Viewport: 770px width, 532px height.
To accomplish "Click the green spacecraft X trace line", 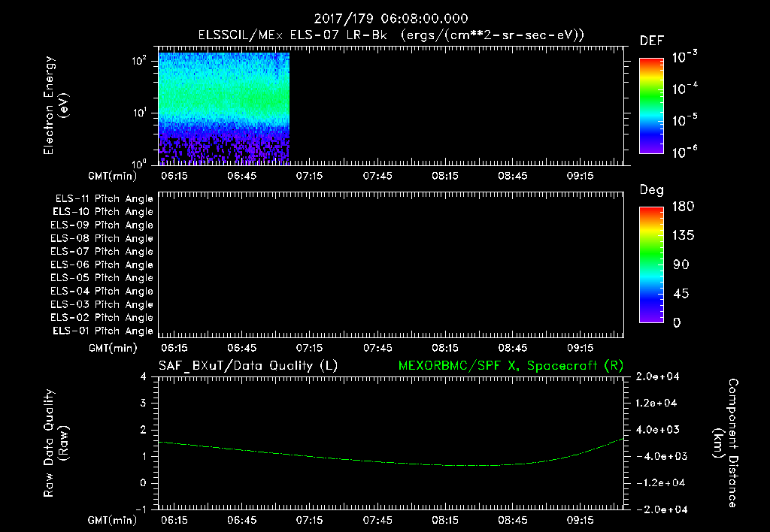I will pyautogui.click(x=390, y=462).
